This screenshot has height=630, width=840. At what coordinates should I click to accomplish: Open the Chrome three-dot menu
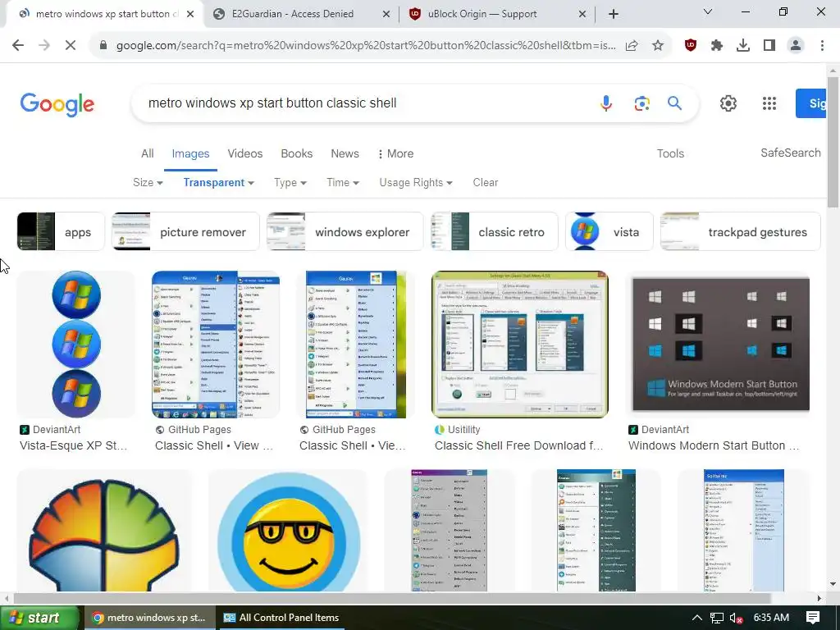pyautogui.click(x=822, y=46)
